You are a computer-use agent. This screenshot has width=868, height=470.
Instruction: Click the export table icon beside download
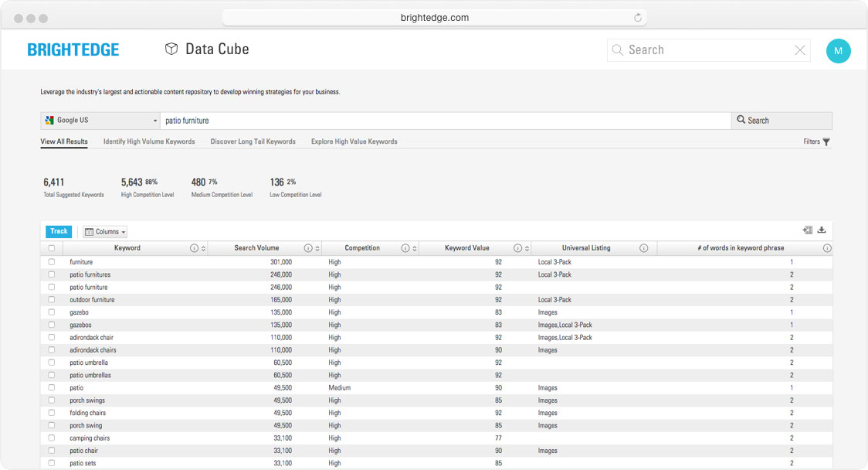coord(807,230)
